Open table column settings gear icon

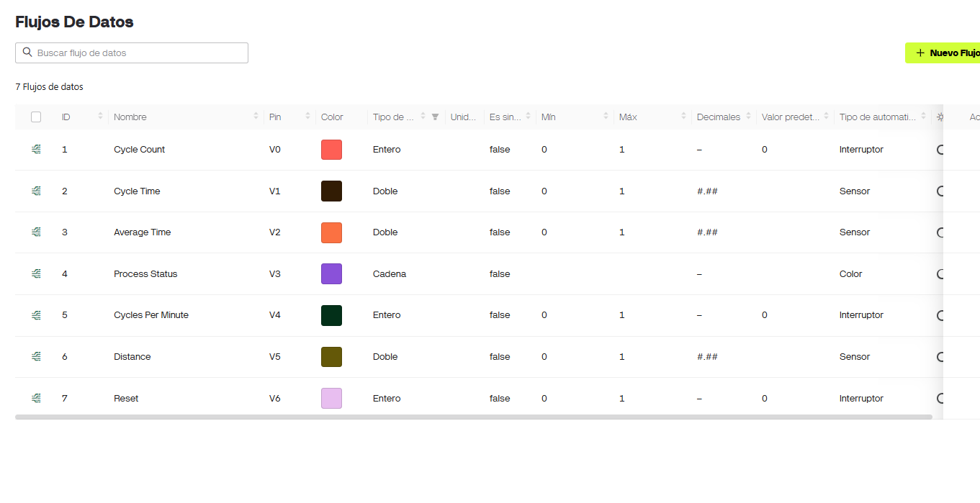[x=939, y=117]
